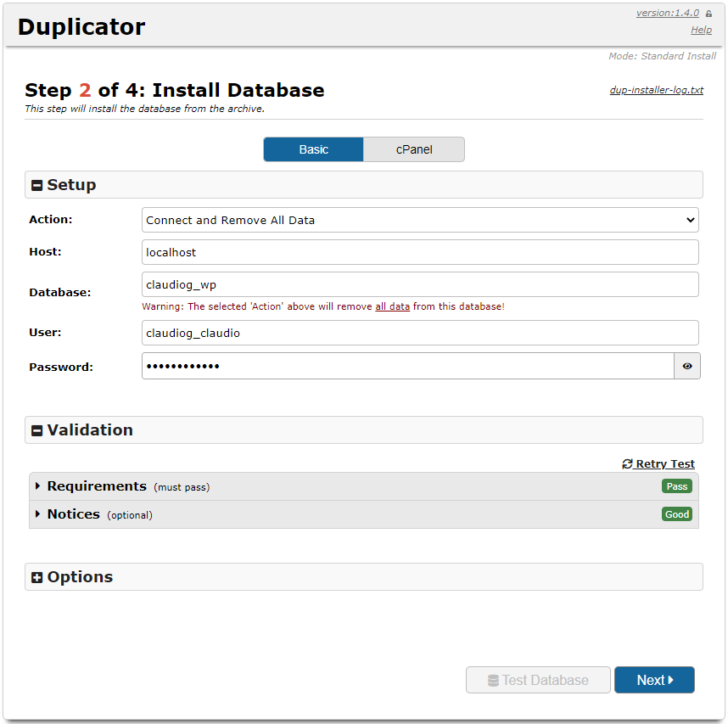This screenshot has width=728, height=724.
Task: Click the Retry Test refresh icon
Action: point(627,464)
